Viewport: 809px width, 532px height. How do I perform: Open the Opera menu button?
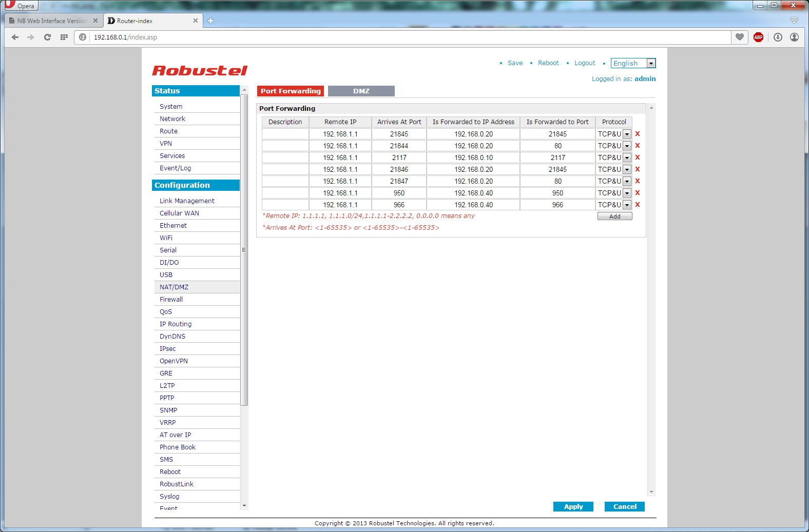[x=21, y=6]
